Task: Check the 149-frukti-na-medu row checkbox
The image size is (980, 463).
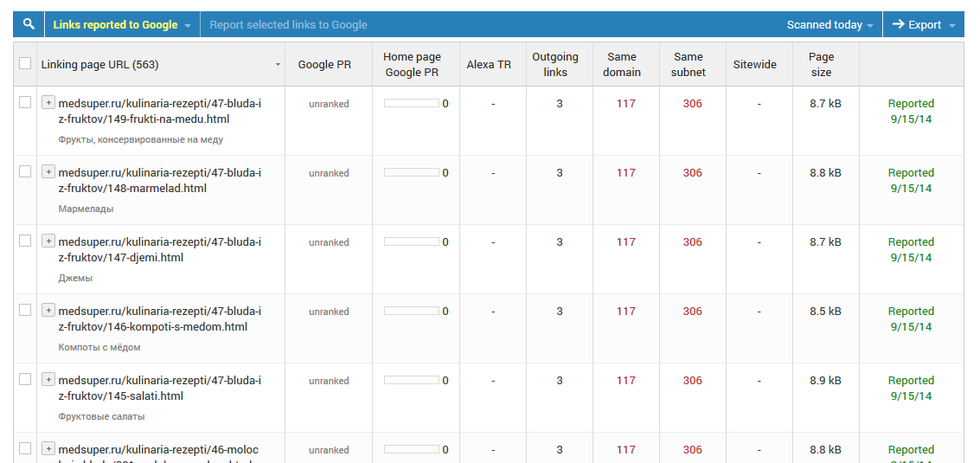Action: 25,102
